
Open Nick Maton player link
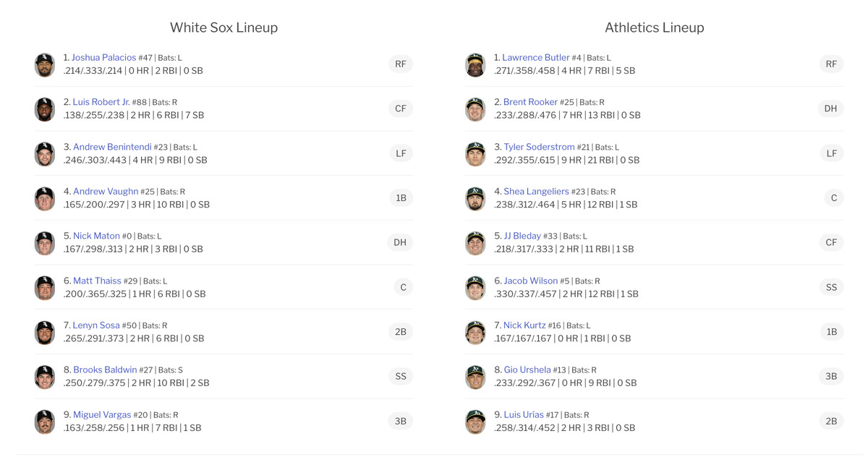[x=96, y=236]
